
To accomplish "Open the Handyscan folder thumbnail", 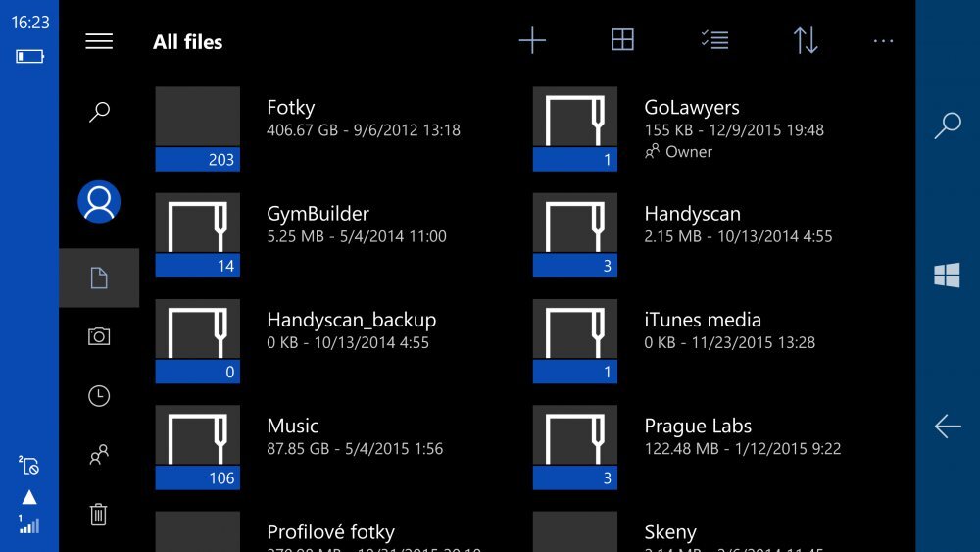I will (x=575, y=235).
